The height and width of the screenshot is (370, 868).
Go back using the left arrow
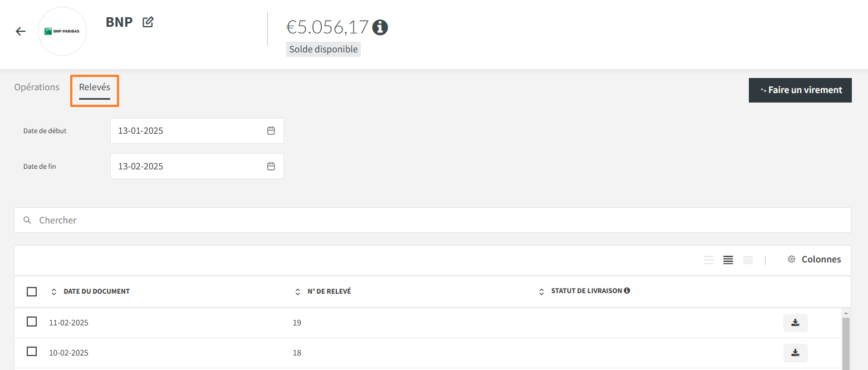tap(21, 31)
